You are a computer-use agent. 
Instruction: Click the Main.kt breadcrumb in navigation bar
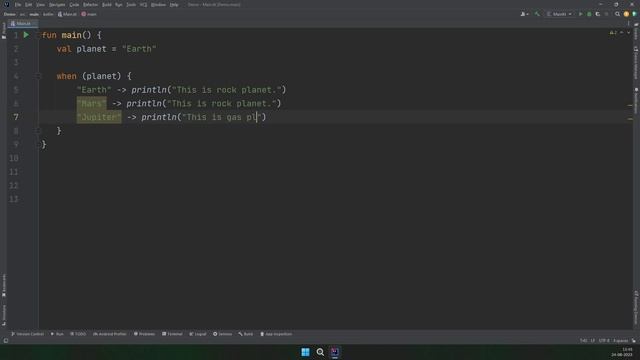tap(67, 14)
